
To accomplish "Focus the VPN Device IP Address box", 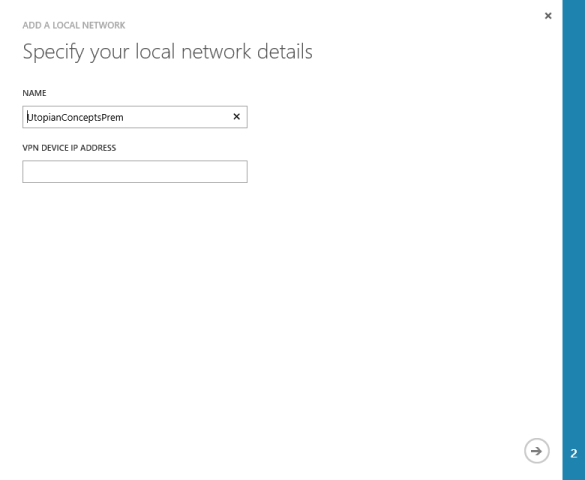I will (x=135, y=172).
